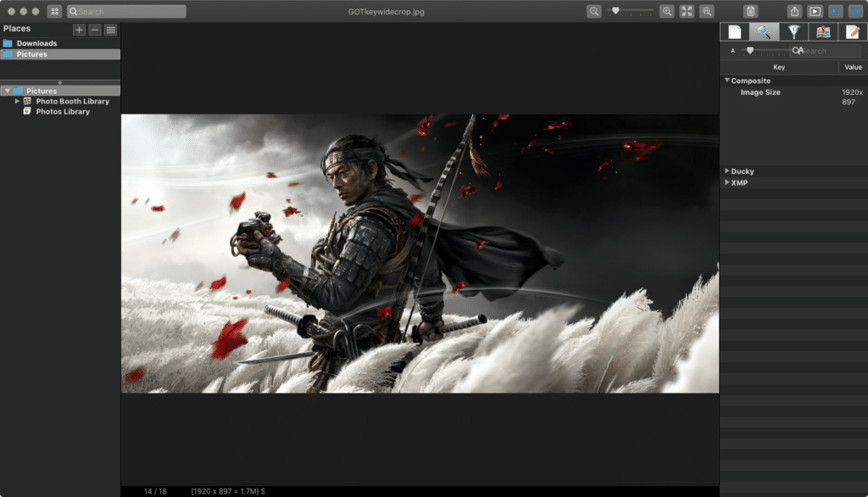This screenshot has width=868, height=497.
Task: Collapse the Composite metadata section
Action: (726, 80)
